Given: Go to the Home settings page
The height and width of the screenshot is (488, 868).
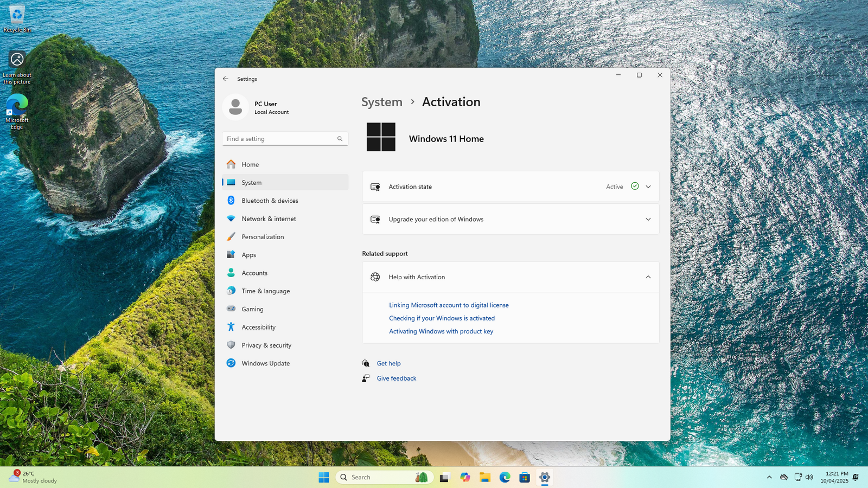Looking at the screenshot, I should (x=250, y=164).
